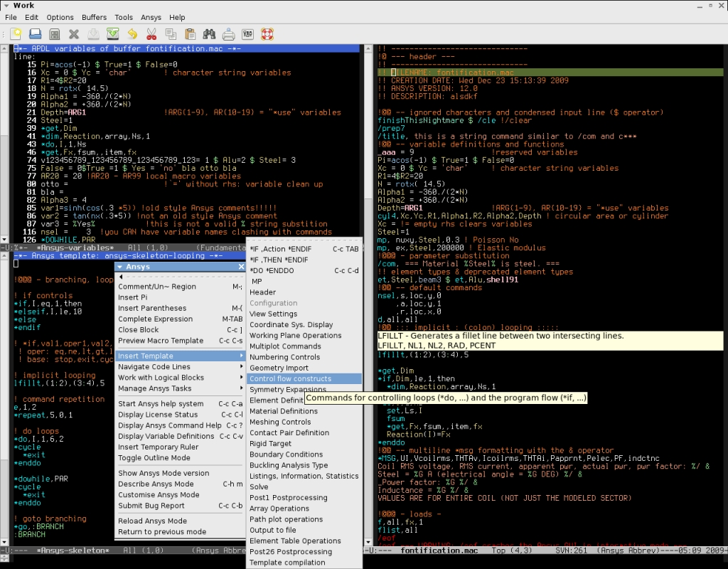
Task: Open the Options menu
Action: (60, 17)
